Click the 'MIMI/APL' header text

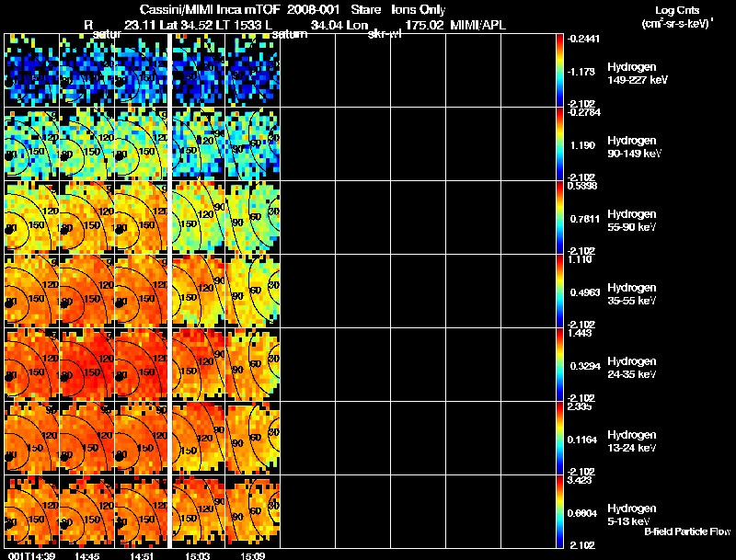pos(477,25)
